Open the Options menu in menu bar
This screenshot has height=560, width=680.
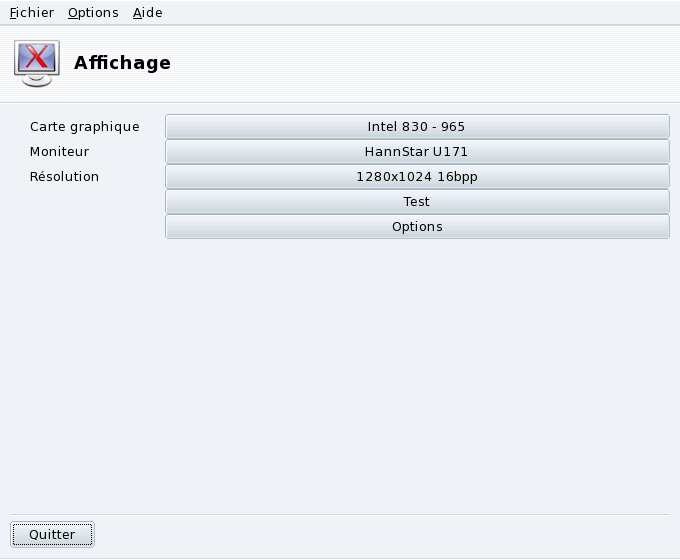pos(93,13)
